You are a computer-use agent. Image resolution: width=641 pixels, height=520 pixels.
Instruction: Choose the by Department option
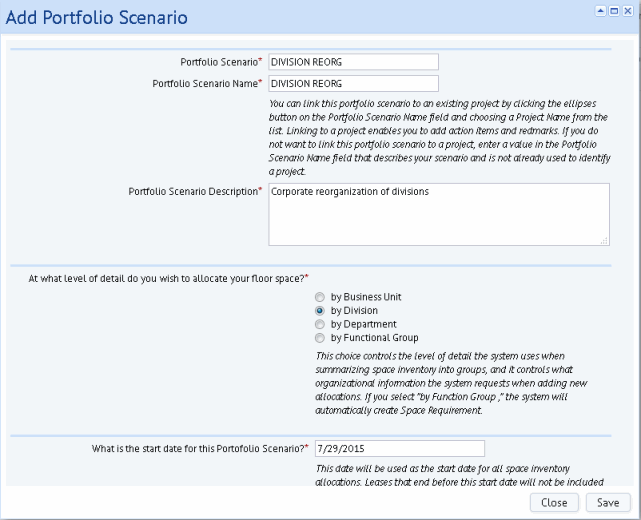[320, 325]
